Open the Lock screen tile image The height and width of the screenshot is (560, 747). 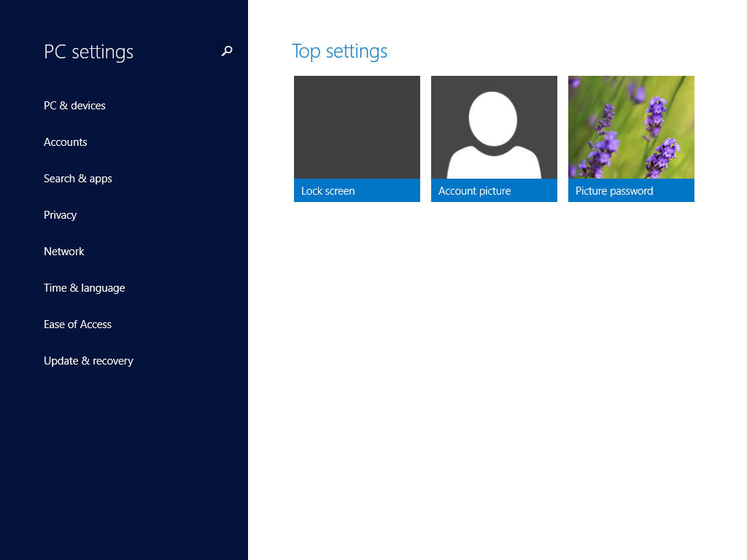[x=357, y=127]
